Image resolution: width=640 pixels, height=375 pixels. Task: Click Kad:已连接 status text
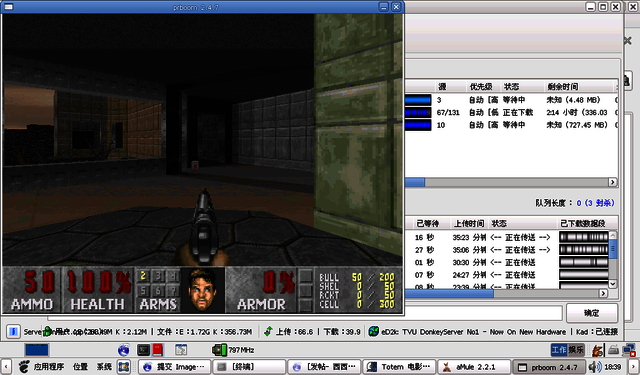[x=597, y=332]
